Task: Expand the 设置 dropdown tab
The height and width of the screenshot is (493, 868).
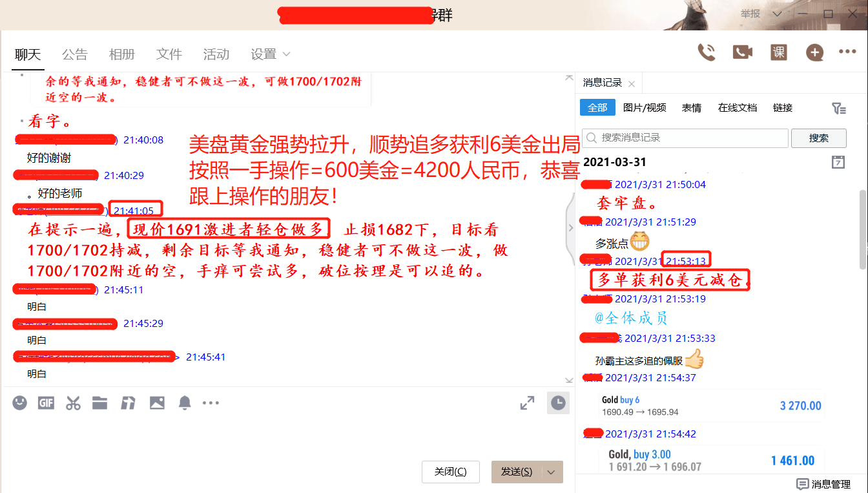Action: 271,54
